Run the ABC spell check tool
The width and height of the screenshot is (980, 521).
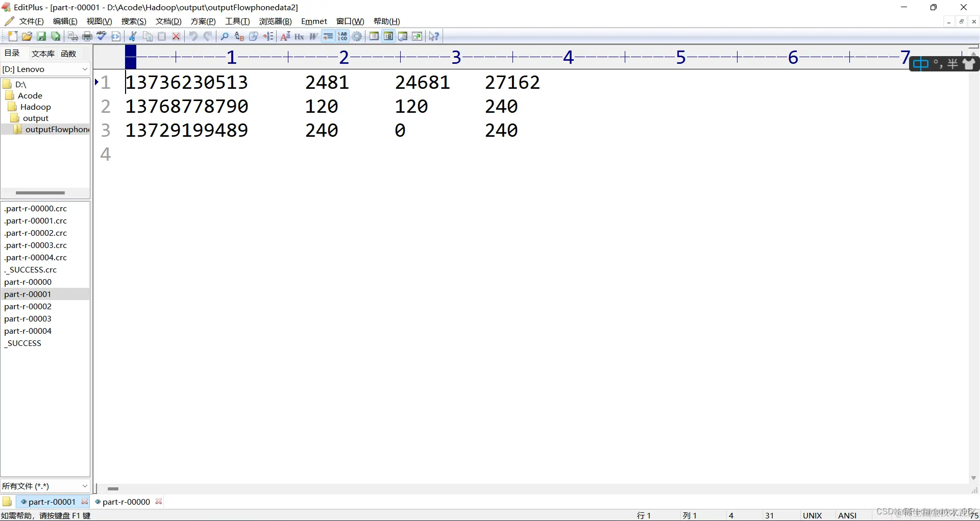tap(102, 36)
